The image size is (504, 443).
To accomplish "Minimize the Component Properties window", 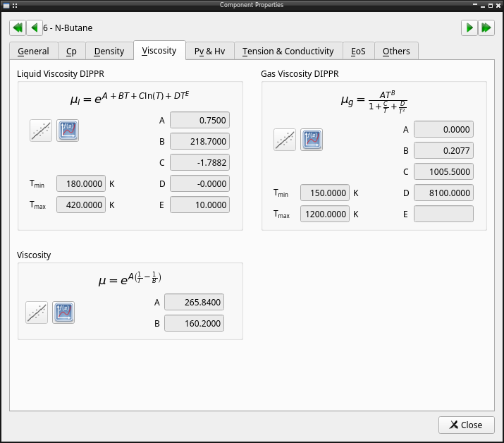I will [x=483, y=6].
